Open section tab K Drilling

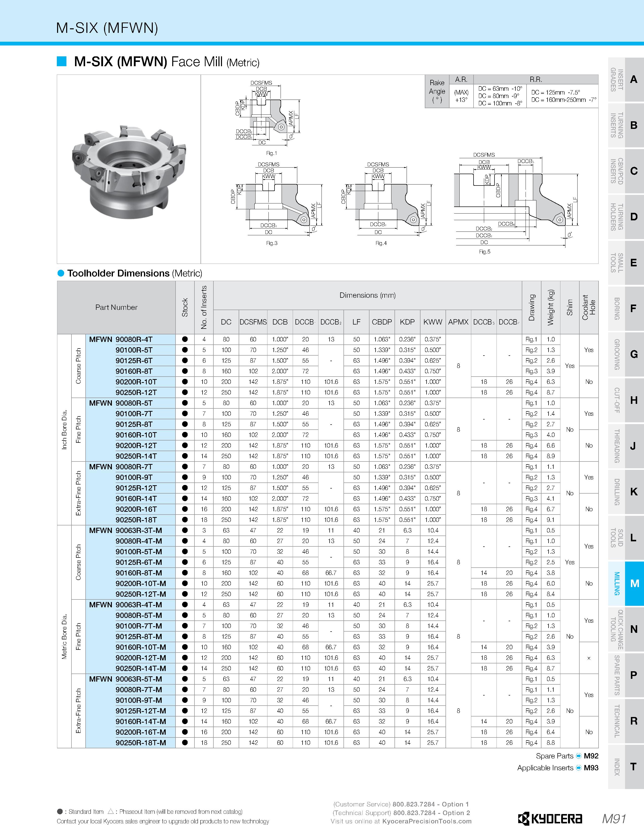tap(626, 492)
